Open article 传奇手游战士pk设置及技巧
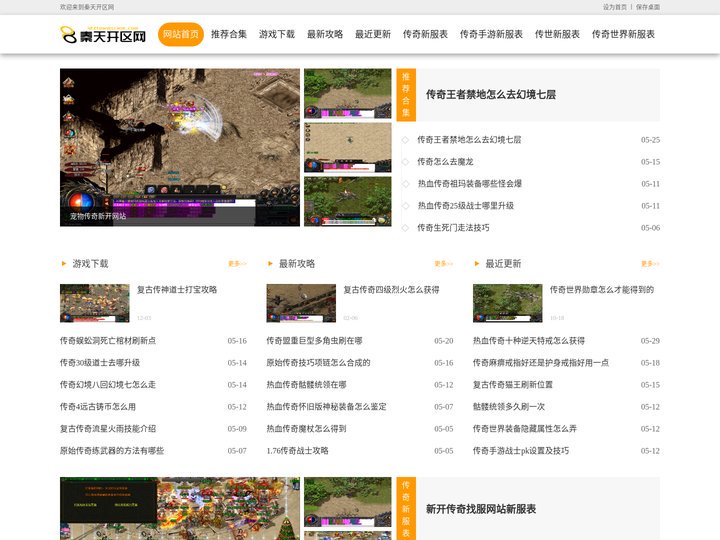720x540 pixels. pyautogui.click(x=521, y=451)
